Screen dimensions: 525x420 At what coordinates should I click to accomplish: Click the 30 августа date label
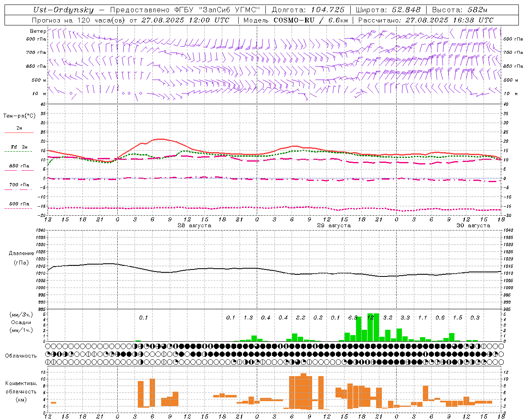coord(473,226)
